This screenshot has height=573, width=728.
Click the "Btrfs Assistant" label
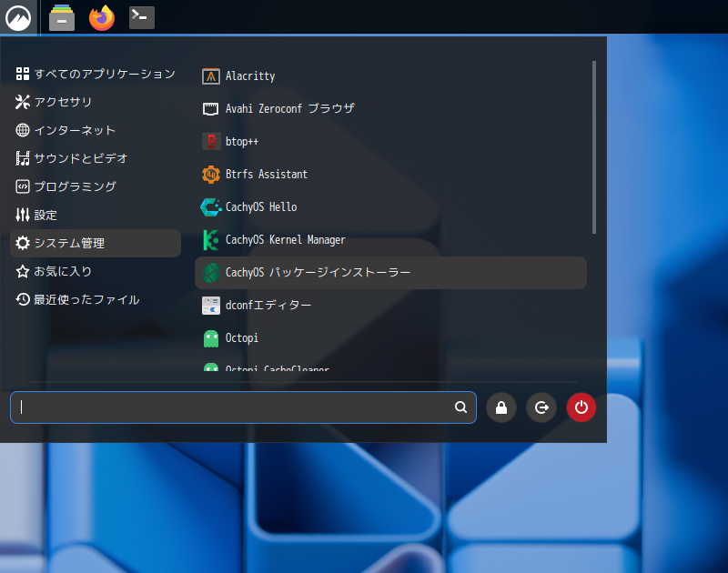pos(267,175)
